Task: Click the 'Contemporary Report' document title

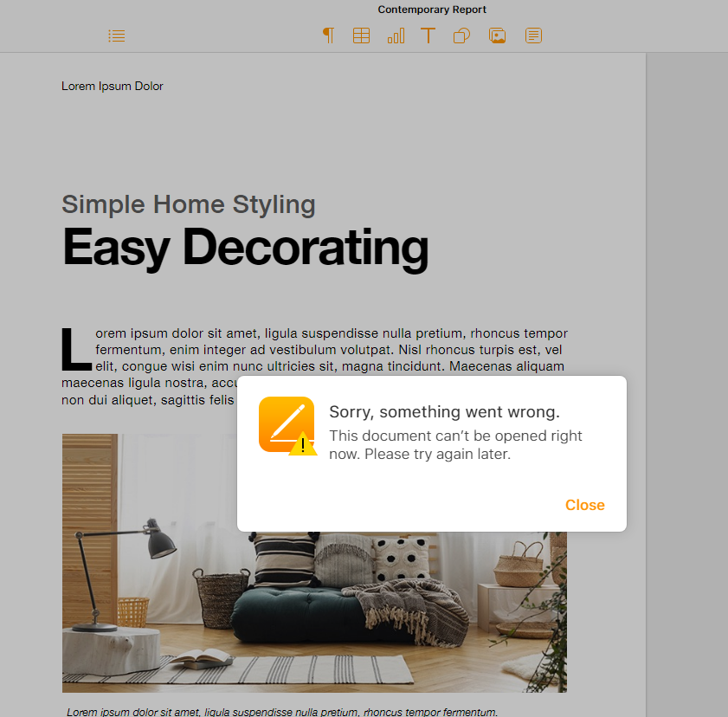Action: (432, 10)
